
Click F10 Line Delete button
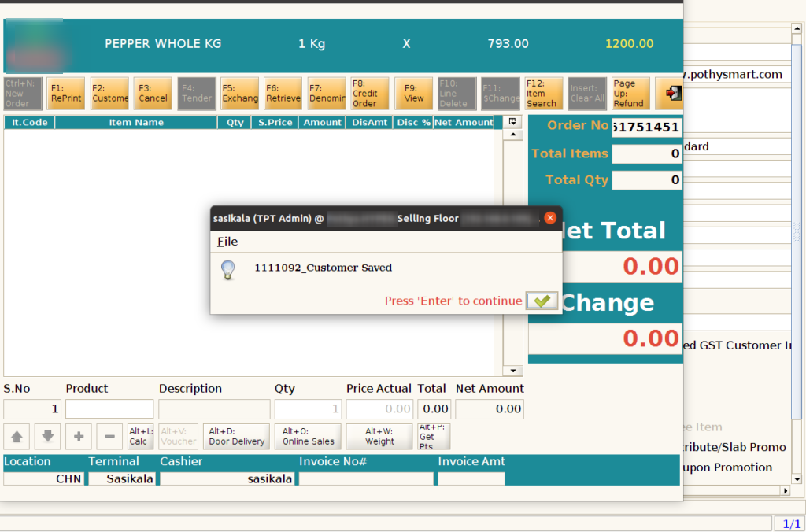point(457,94)
